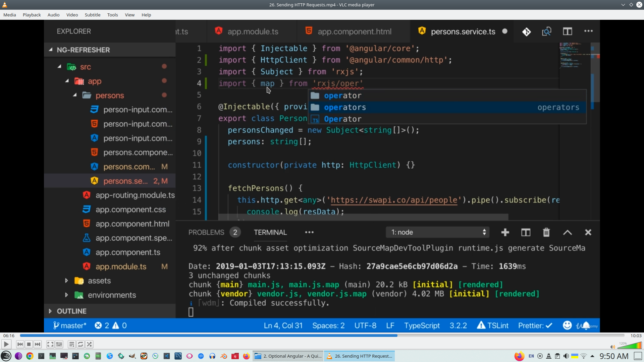Open the Media menu
Viewport: 644px width, 362px height.
pyautogui.click(x=9, y=15)
